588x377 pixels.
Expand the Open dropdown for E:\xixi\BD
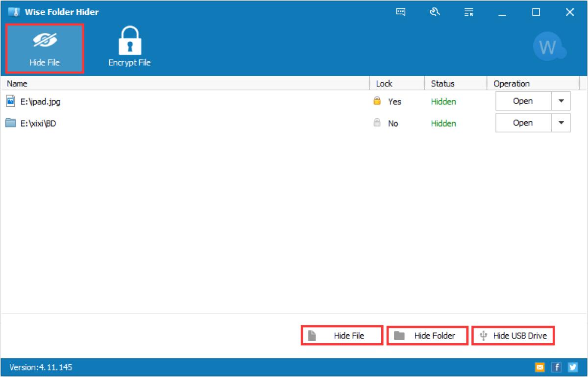point(562,123)
